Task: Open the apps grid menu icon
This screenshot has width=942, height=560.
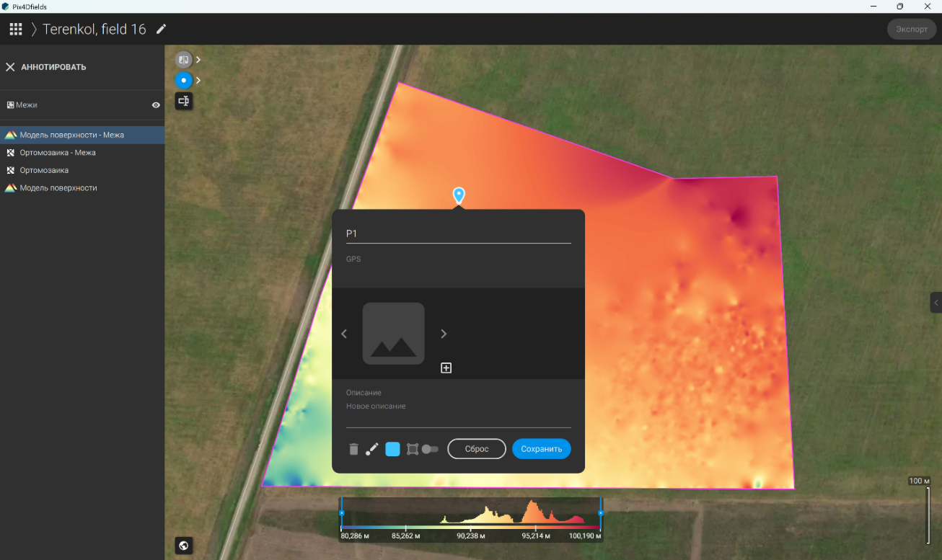Action: 15,30
